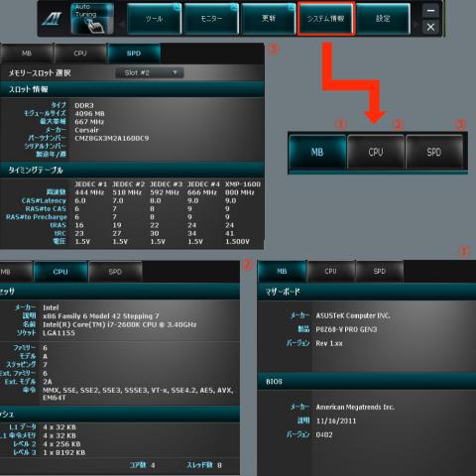Open the 設定 button in the top bar

(383, 19)
